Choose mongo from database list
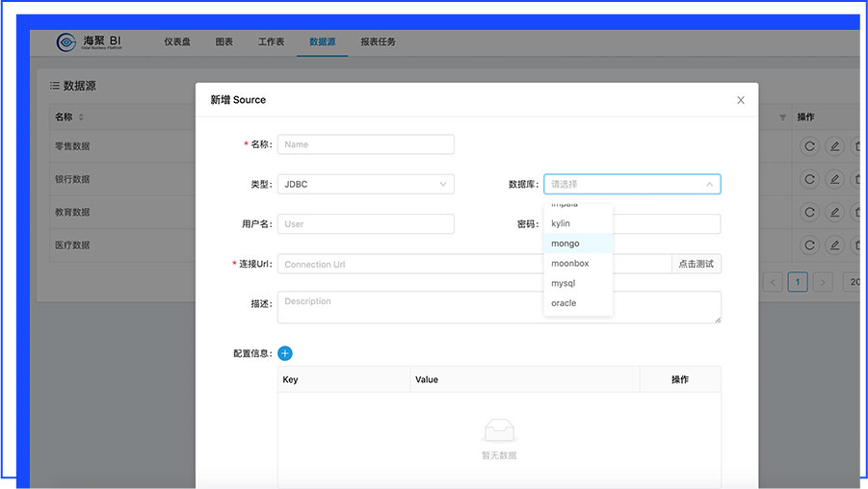 tap(578, 244)
